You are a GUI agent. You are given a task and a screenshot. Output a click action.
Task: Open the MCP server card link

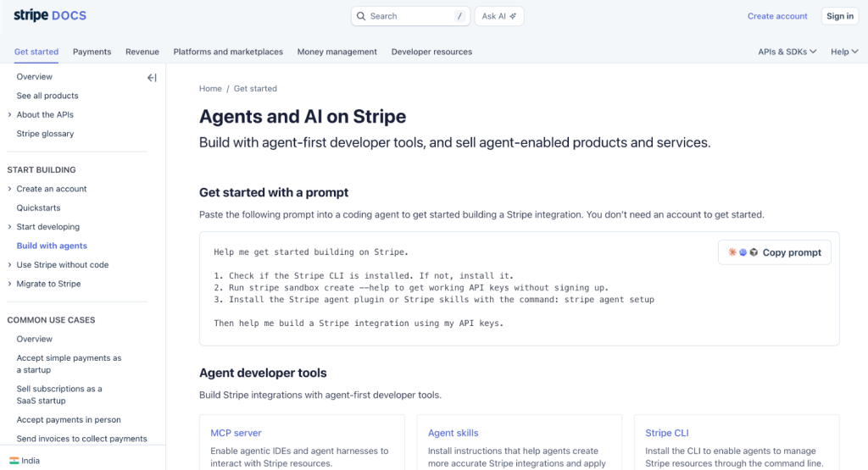coord(236,433)
